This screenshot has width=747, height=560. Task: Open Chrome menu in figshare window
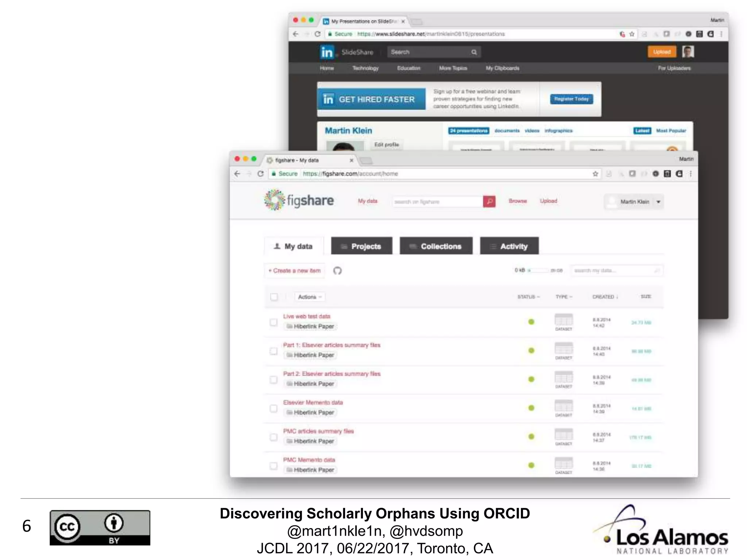point(690,174)
